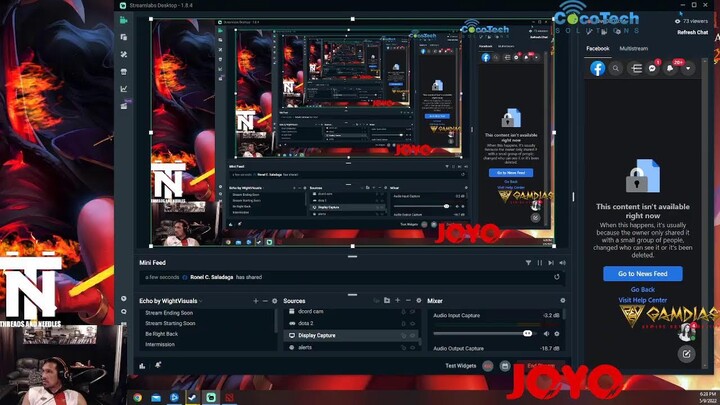
Task: Lock the dcord cam source
Action: click(404, 311)
